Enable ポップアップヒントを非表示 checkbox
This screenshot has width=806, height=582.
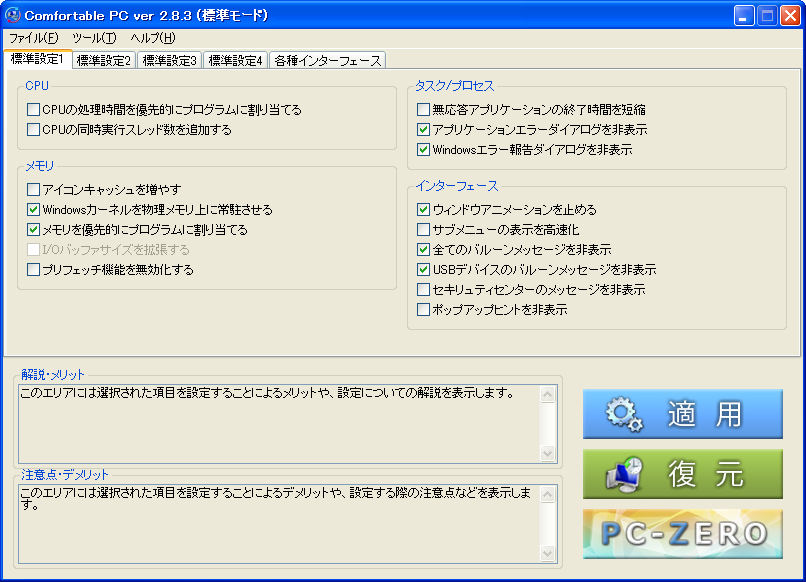pyautogui.click(x=424, y=310)
